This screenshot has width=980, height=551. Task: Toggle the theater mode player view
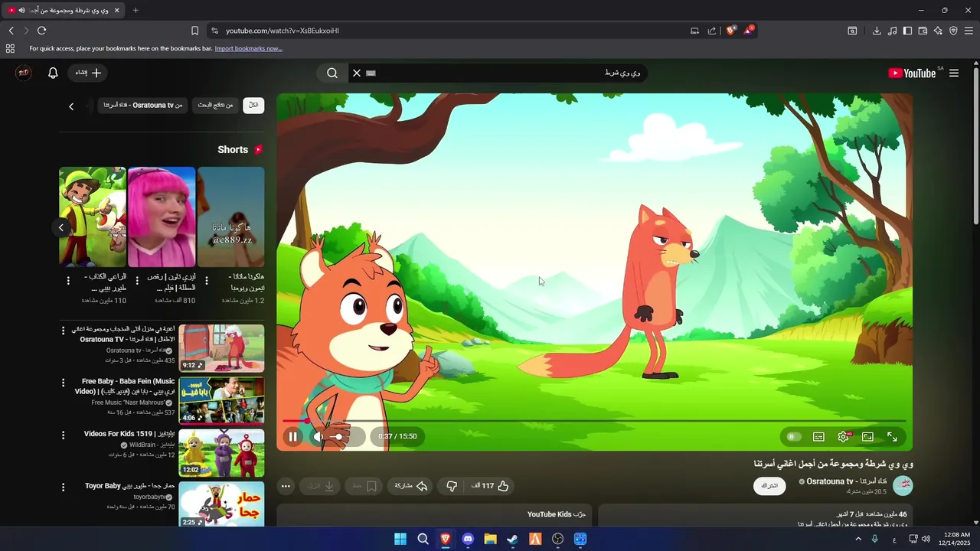tap(867, 437)
